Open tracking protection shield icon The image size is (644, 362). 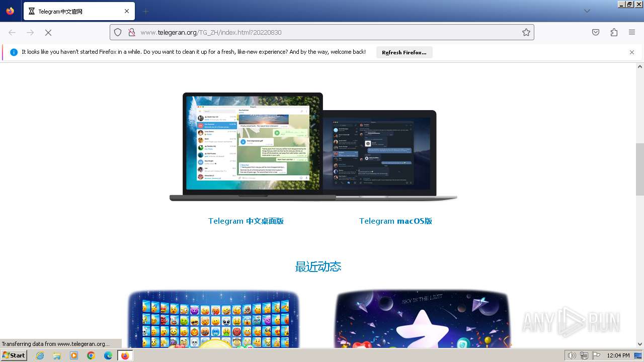click(x=118, y=32)
